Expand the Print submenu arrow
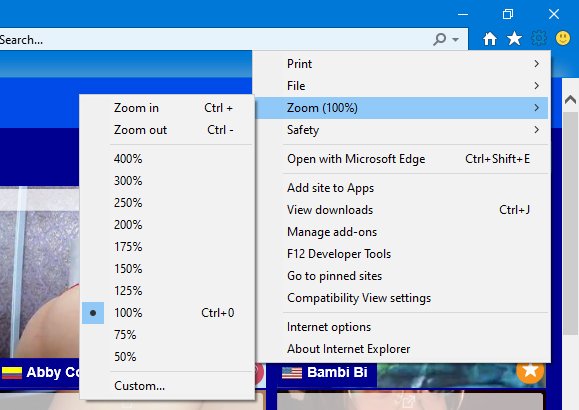This screenshot has height=410, width=579. click(x=537, y=64)
